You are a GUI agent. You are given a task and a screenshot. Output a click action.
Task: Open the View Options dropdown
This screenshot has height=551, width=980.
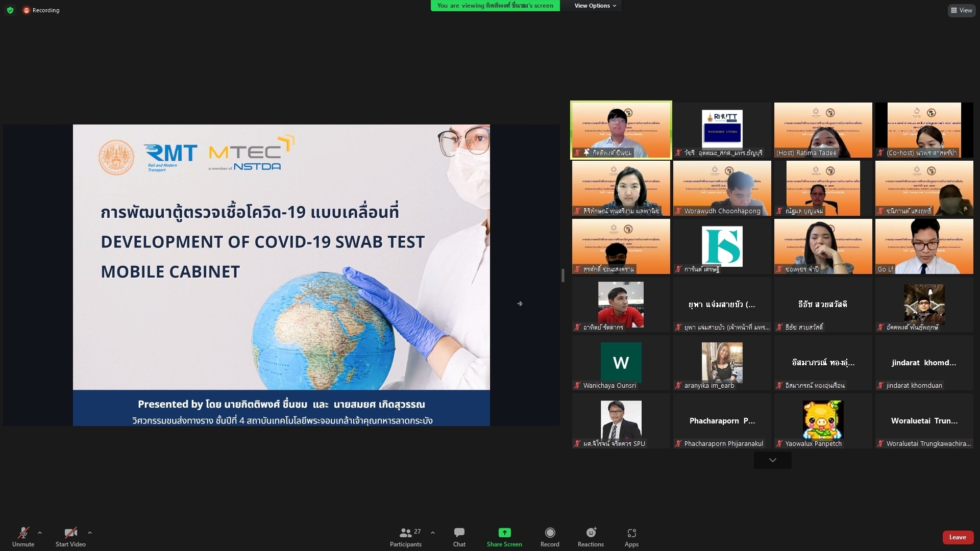tap(595, 6)
